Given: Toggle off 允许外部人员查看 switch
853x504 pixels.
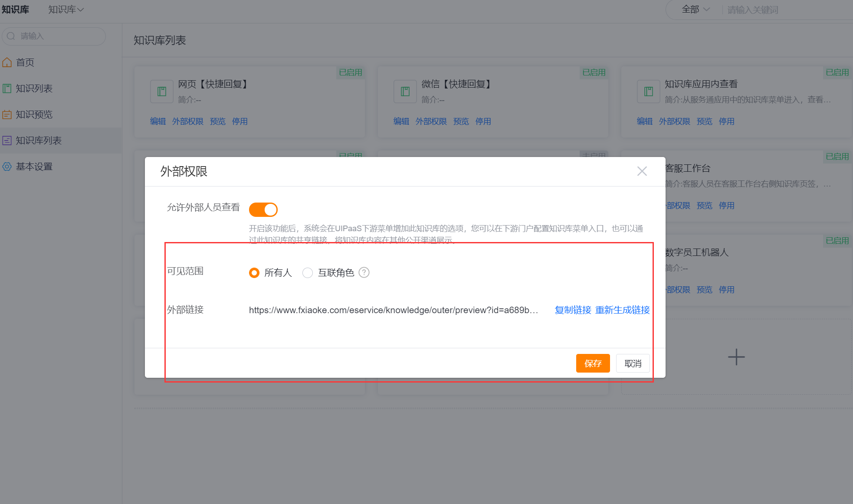Looking at the screenshot, I should click(x=263, y=209).
